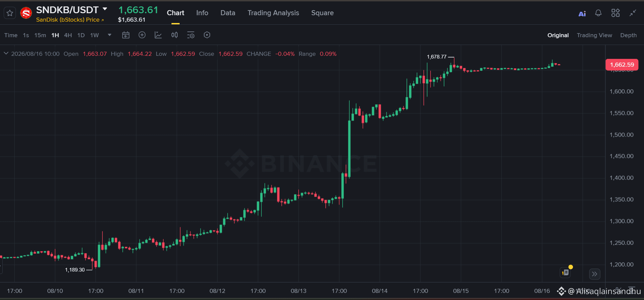Collapse the OHLC info line chevron
Image resolution: width=644 pixels, height=300 pixels.
point(6,53)
